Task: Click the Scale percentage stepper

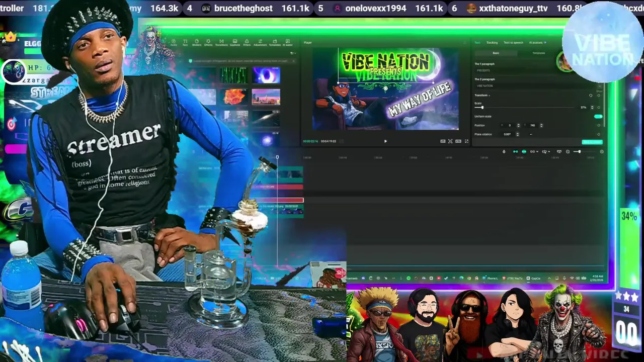Action: [x=592, y=108]
